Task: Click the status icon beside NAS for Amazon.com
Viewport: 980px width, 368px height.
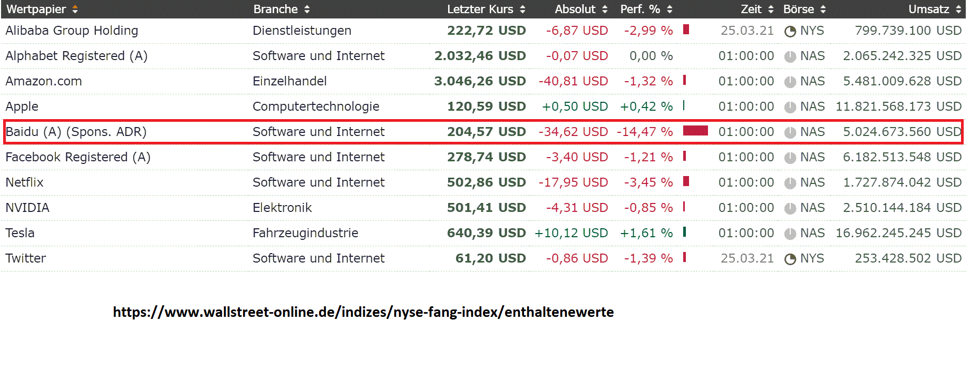Action: point(790,82)
